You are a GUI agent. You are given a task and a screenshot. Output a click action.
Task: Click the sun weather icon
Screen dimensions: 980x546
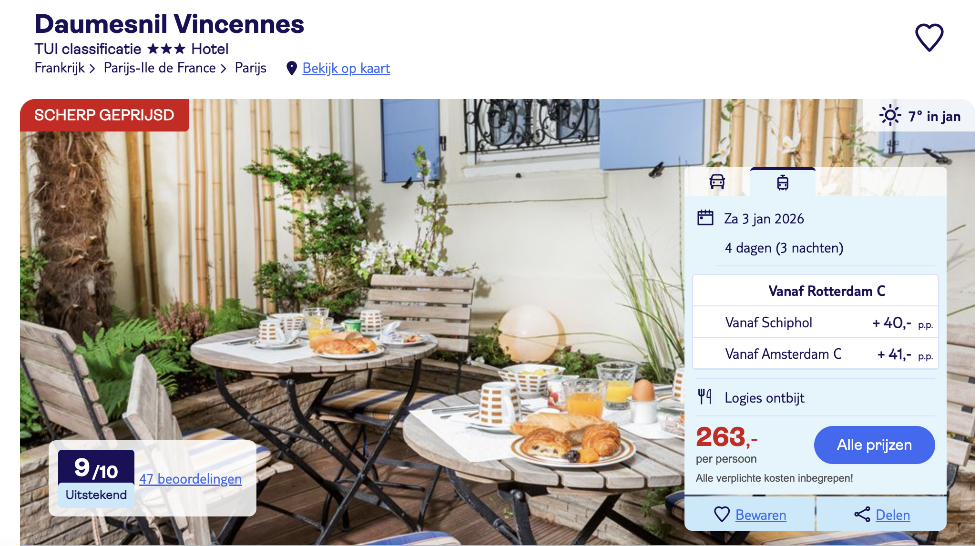tap(890, 115)
